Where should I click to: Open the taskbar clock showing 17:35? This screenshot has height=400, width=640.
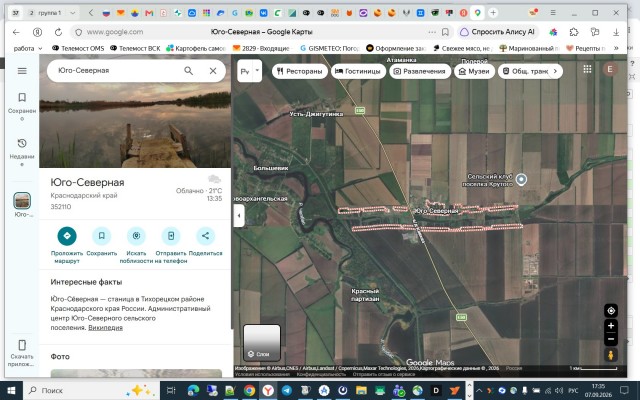pyautogui.click(x=598, y=390)
